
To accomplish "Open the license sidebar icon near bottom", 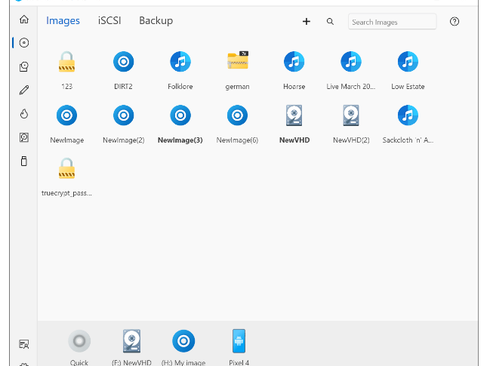I will point(24,344).
